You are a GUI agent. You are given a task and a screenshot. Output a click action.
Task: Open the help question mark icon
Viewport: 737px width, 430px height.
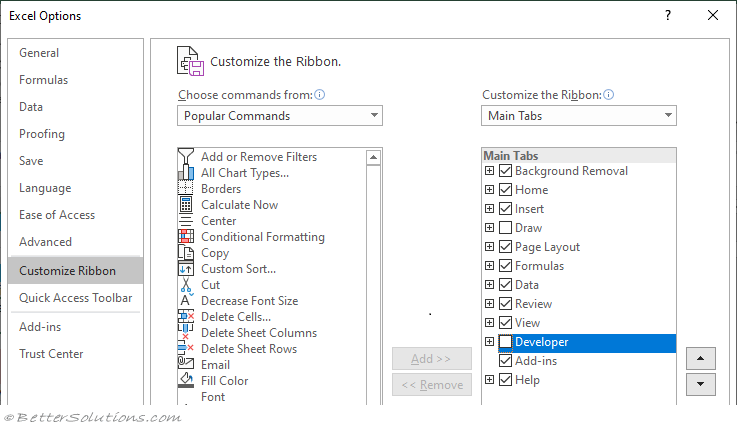coord(668,15)
